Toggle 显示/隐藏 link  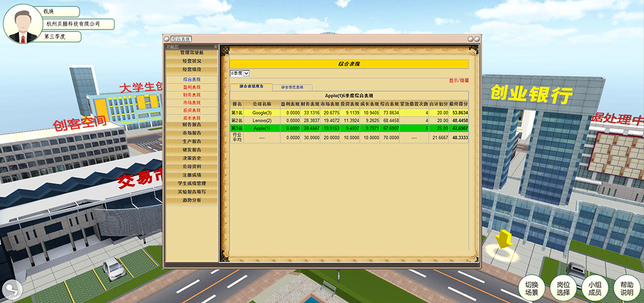[458, 80]
